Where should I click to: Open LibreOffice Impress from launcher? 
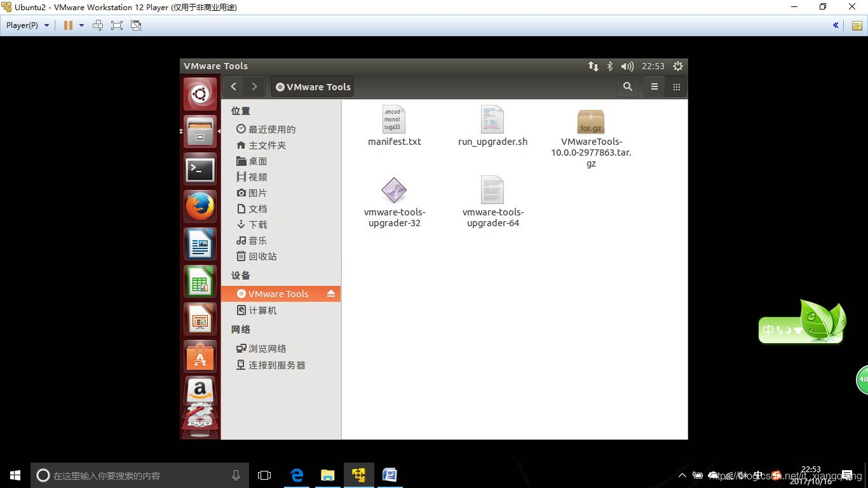click(200, 319)
